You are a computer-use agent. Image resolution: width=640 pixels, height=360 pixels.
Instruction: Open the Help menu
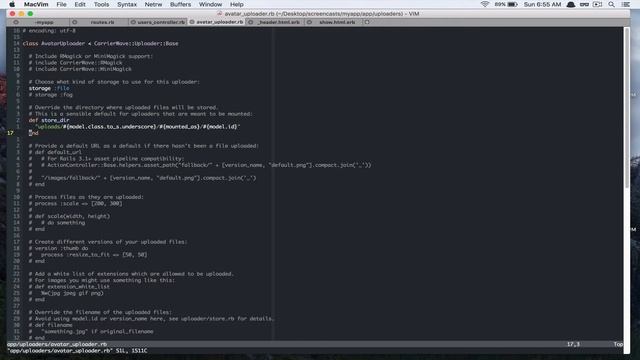[x=237, y=4]
